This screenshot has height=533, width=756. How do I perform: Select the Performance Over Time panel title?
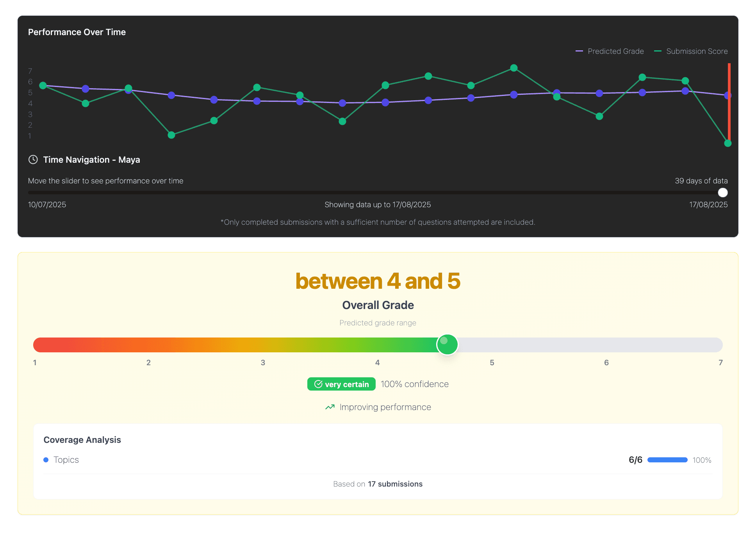(77, 32)
